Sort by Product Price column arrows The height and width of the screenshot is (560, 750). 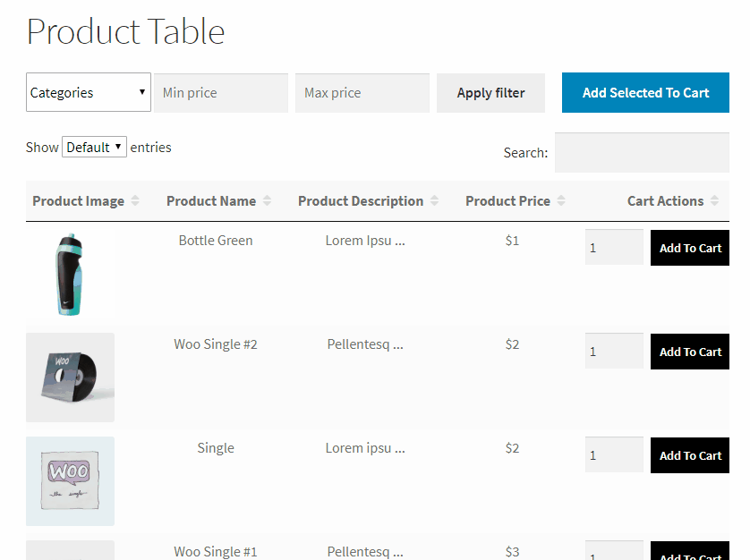click(561, 201)
